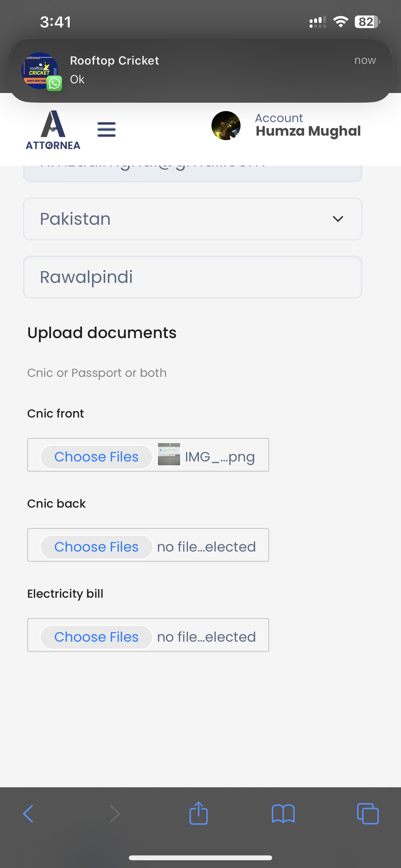The width and height of the screenshot is (401, 868).
Task: Open the Safari bookmarks icon
Action: 283,814
